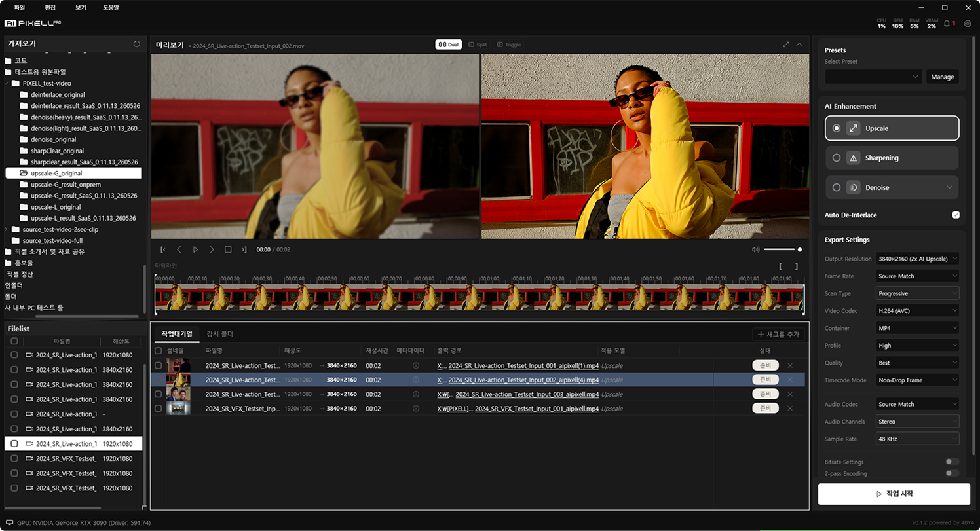The image size is (980, 531).
Task: Adjust the volume slider under preview
Action: tap(782, 249)
